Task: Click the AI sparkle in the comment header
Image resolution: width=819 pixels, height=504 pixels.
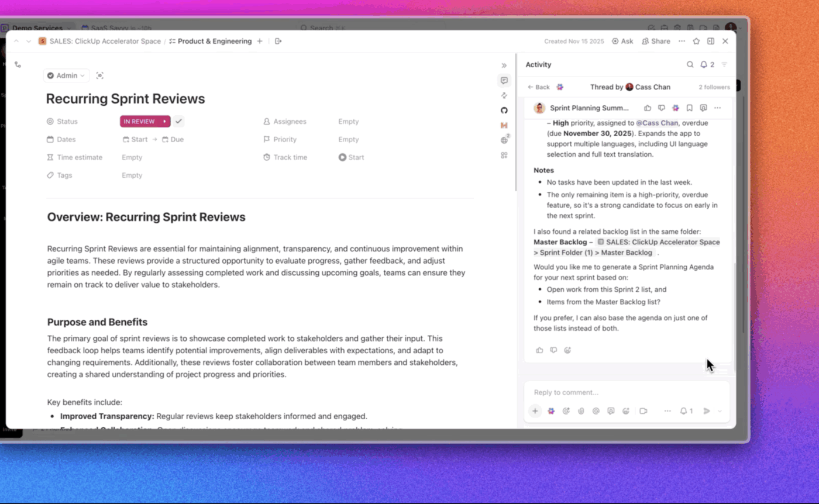Action: pyautogui.click(x=676, y=108)
